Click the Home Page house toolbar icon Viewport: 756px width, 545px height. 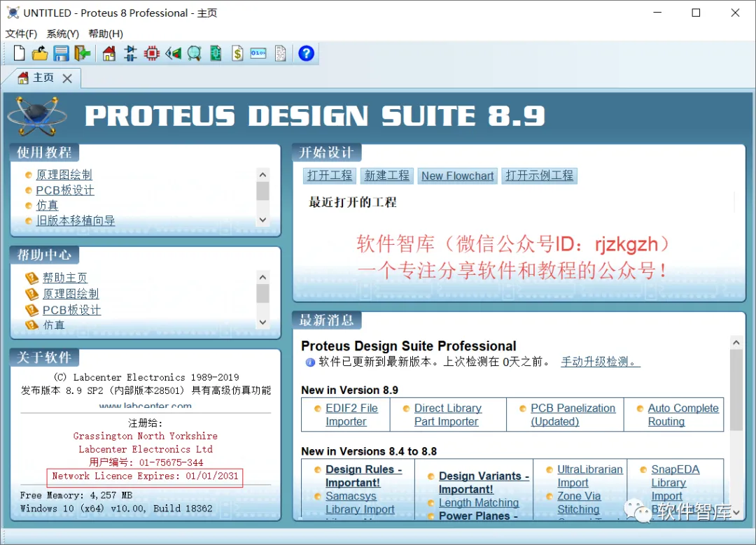[109, 53]
